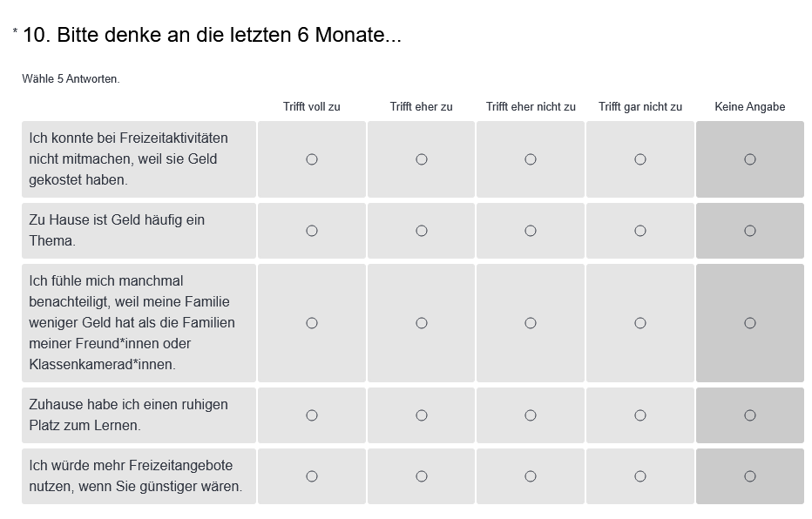Choose 'Trifft eher nicht zu' for 'mehr Freizeitangebote nutzen'

pos(531,476)
